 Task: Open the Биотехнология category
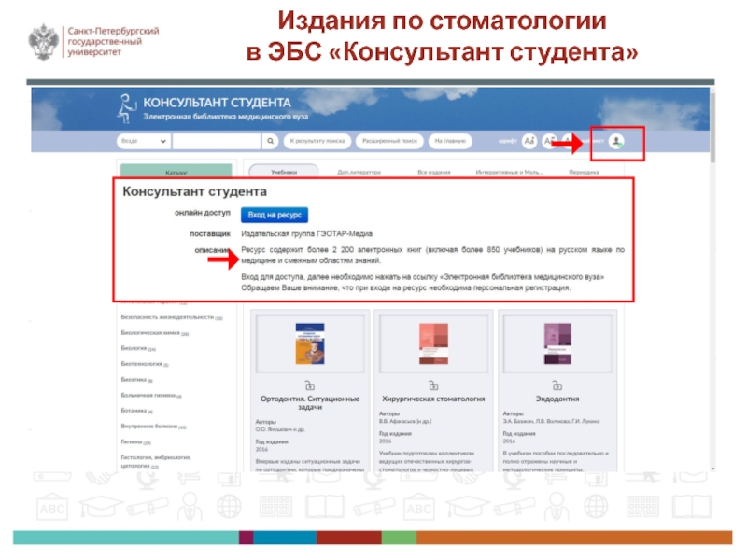click(x=145, y=364)
